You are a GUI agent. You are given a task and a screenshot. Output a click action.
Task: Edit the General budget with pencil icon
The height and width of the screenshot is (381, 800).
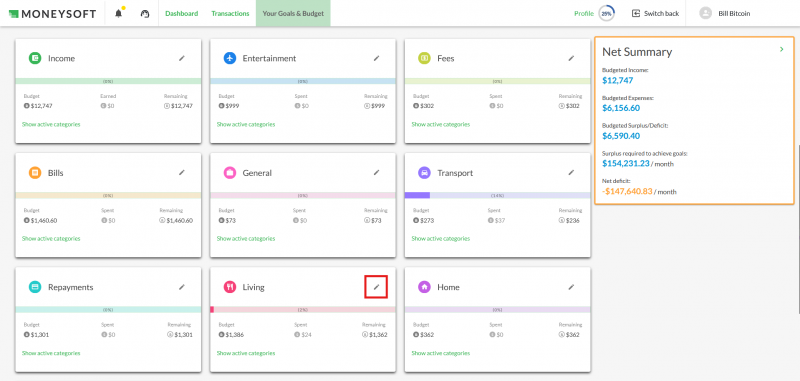pos(377,172)
